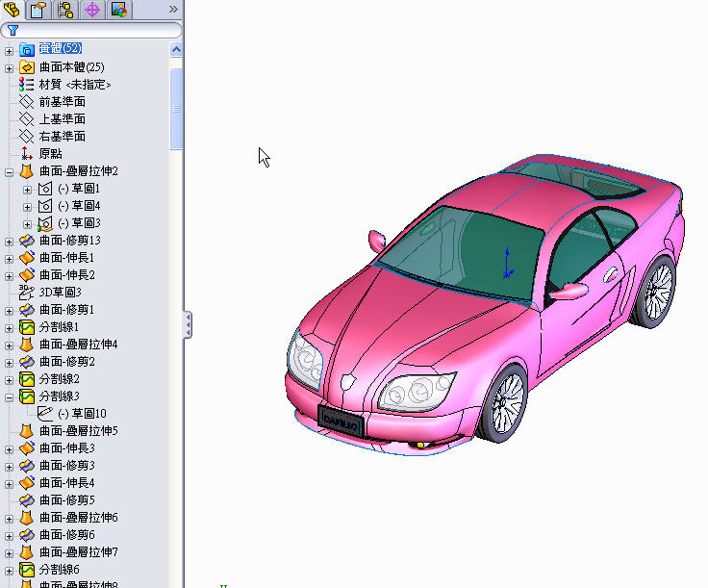The width and height of the screenshot is (708, 588).
Task: Select the 材質 <未指定> material icon
Action: (x=26, y=85)
